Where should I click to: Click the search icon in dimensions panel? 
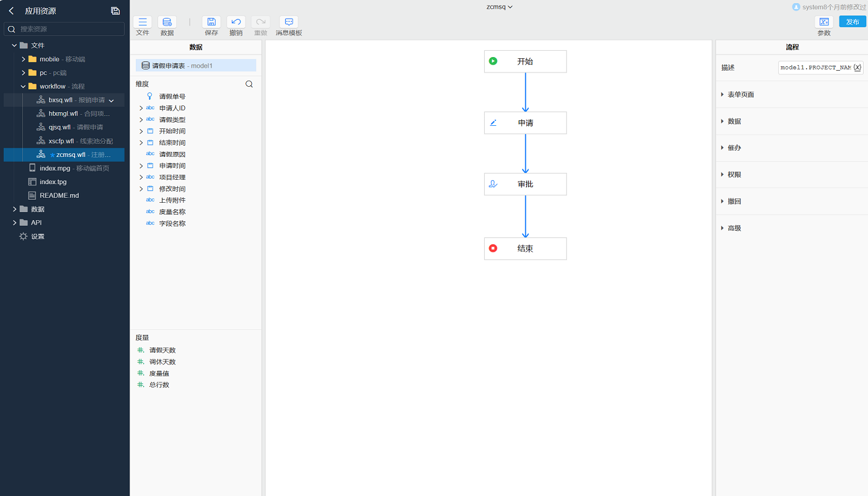point(249,84)
